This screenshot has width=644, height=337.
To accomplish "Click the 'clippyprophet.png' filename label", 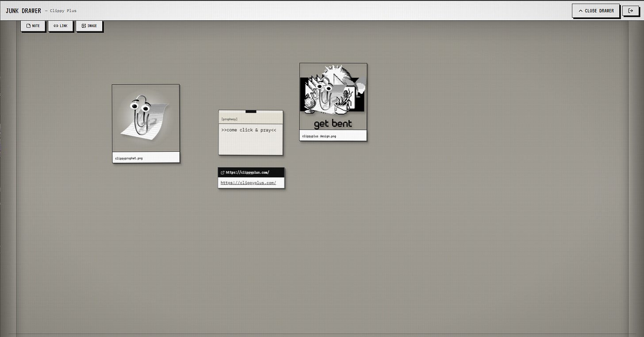I will click(x=129, y=158).
